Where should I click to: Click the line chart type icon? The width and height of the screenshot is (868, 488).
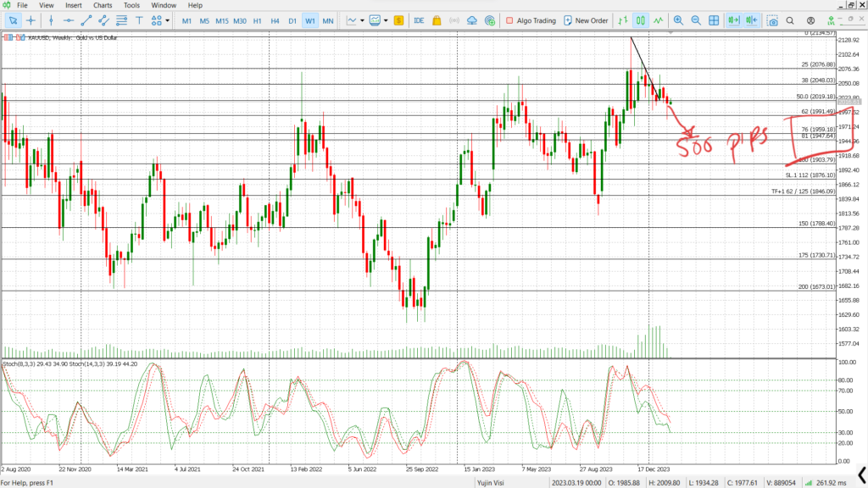point(352,20)
